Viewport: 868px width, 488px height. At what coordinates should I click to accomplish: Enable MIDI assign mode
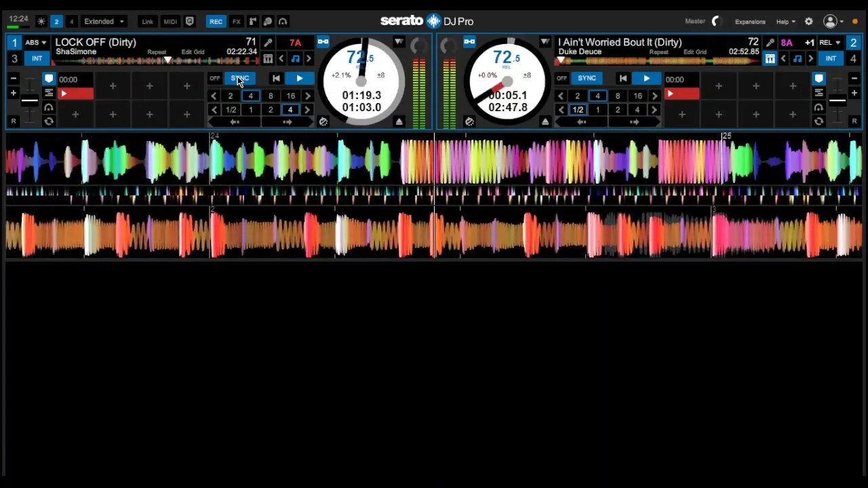pos(170,22)
